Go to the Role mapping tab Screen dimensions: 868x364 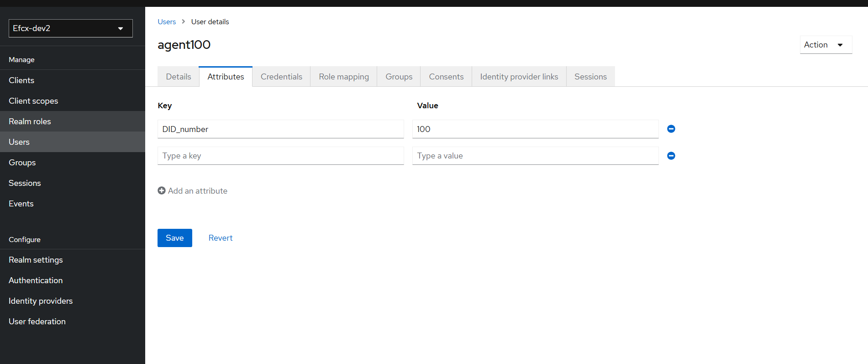click(344, 77)
